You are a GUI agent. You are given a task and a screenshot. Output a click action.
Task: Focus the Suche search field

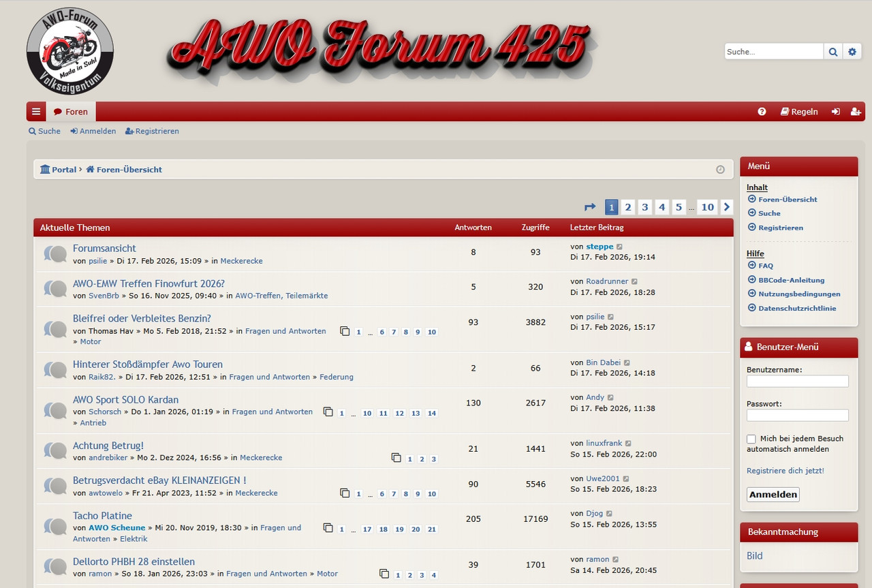pyautogui.click(x=774, y=52)
